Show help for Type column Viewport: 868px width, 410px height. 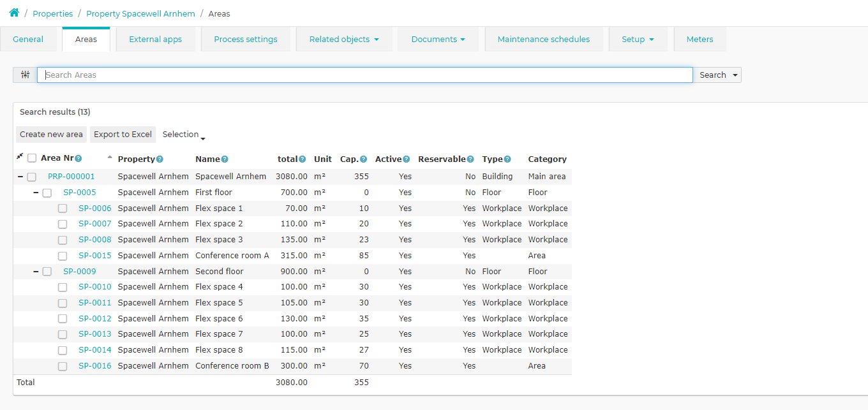click(507, 159)
